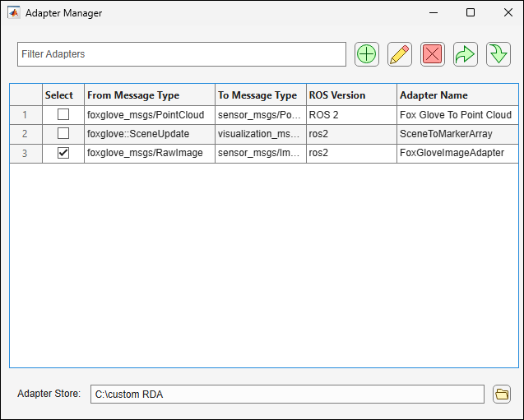Screen dimensions: 524x420
Task: Click the sensor_msgs/Im... cell
Action: pos(261,153)
